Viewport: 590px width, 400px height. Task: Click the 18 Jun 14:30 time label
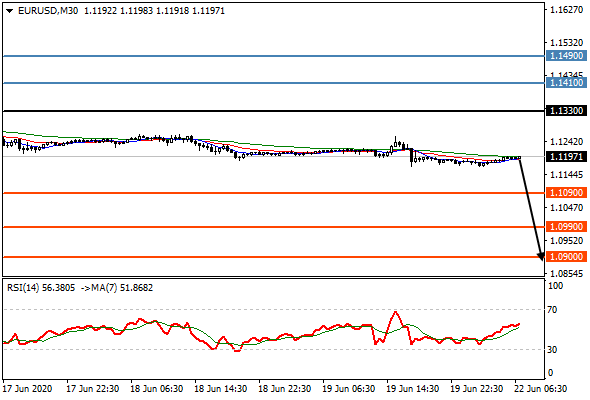click(220, 388)
